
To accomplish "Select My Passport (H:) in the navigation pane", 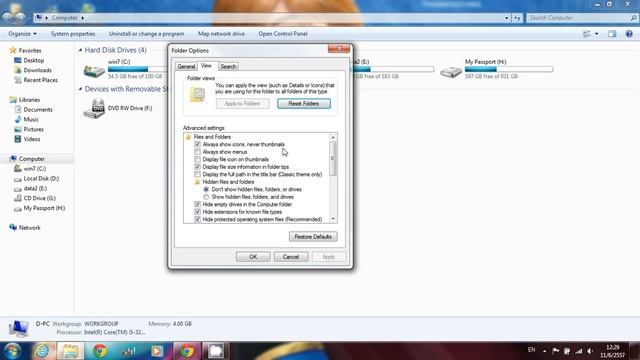I will (x=44, y=208).
